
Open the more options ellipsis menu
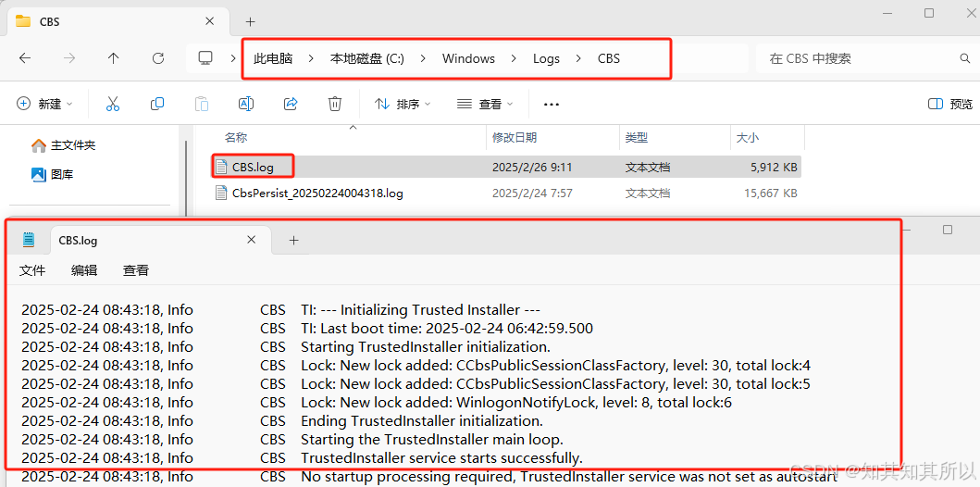[552, 105]
